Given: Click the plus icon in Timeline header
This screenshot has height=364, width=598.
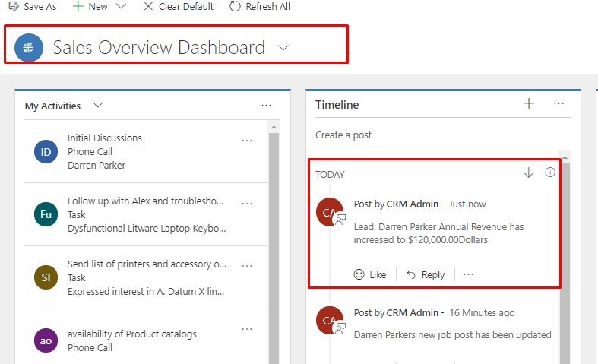Looking at the screenshot, I should 529,103.
